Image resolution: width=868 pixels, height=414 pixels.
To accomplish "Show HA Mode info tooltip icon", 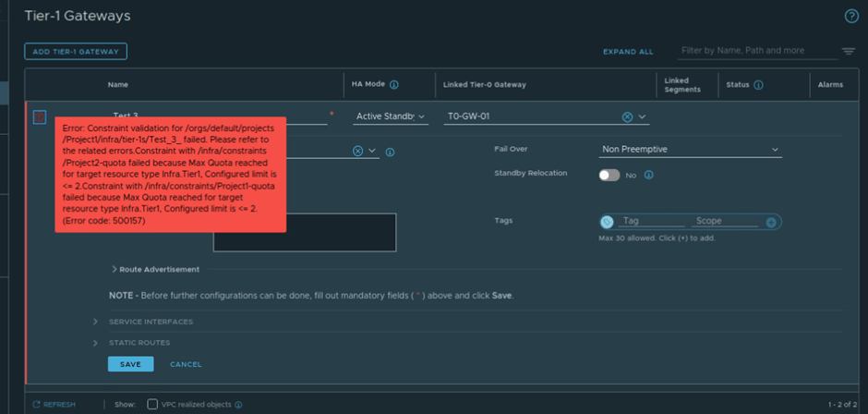I will click(x=394, y=85).
